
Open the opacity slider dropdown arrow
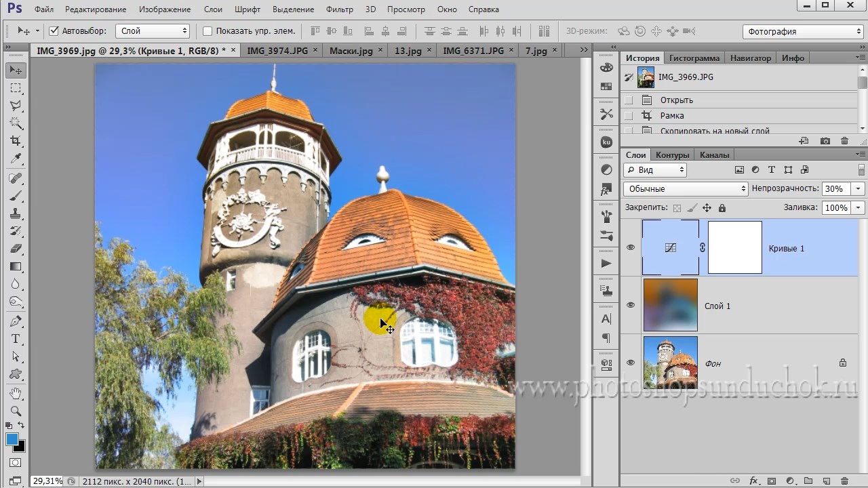pos(859,189)
